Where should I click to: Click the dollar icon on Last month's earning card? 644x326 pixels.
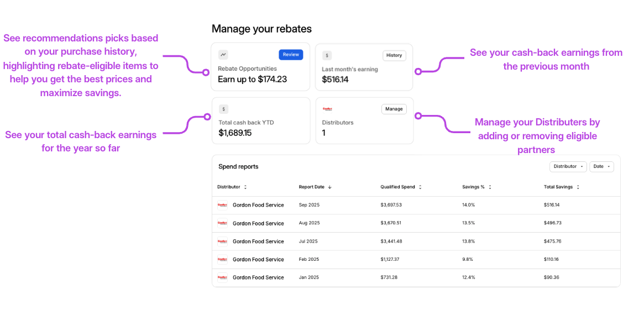coord(327,55)
